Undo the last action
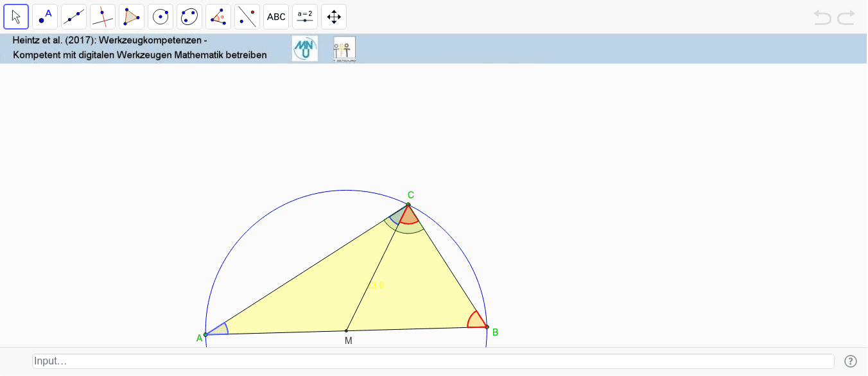 (822, 17)
